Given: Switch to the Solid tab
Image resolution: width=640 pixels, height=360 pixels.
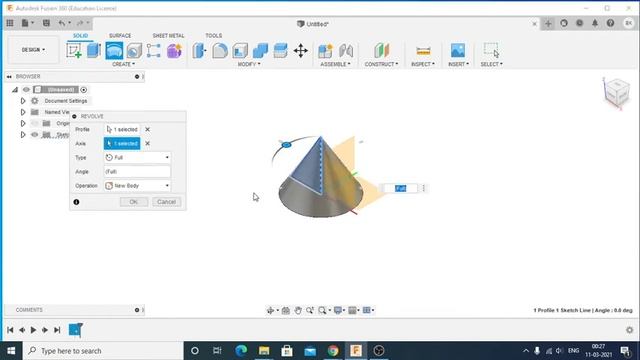Looking at the screenshot, I should tap(80, 36).
